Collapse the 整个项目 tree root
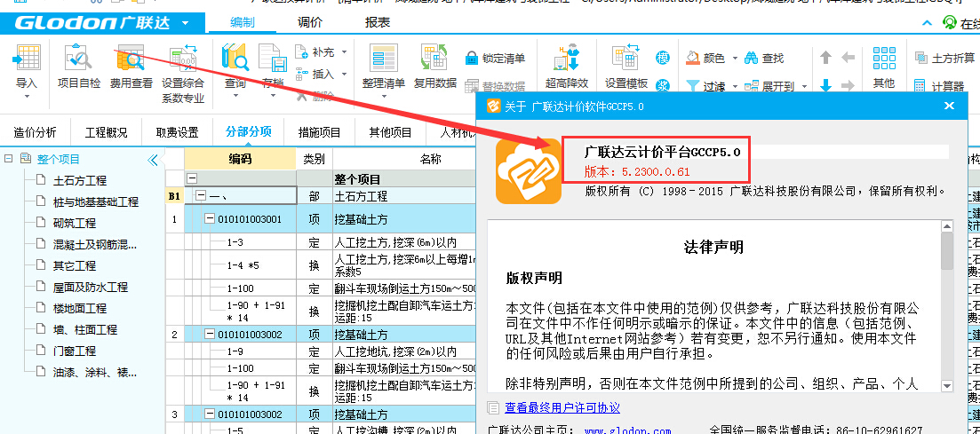980x434 pixels. (x=8, y=159)
